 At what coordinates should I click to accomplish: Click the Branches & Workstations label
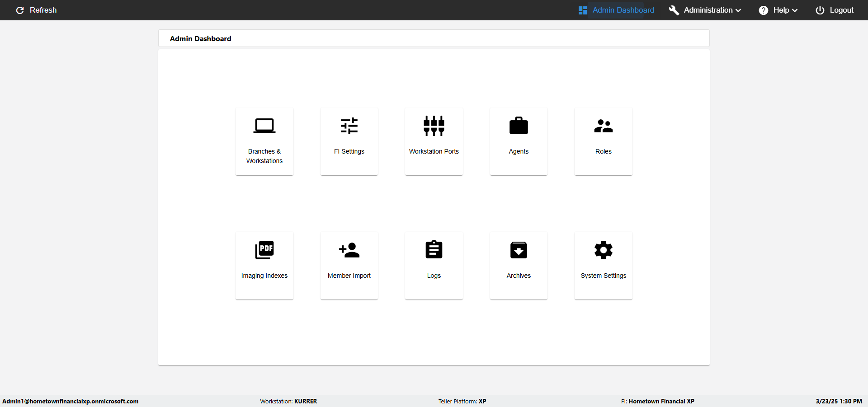(264, 156)
